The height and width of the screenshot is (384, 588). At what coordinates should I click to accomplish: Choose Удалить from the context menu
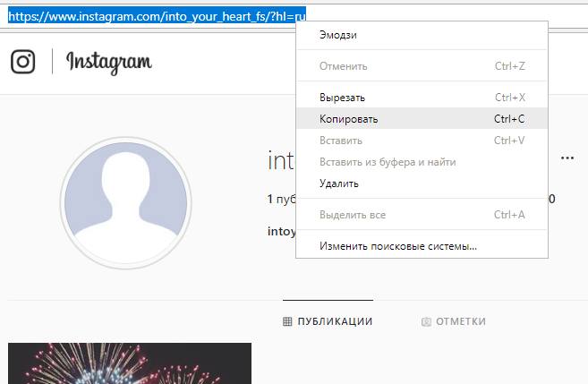pyautogui.click(x=422, y=183)
